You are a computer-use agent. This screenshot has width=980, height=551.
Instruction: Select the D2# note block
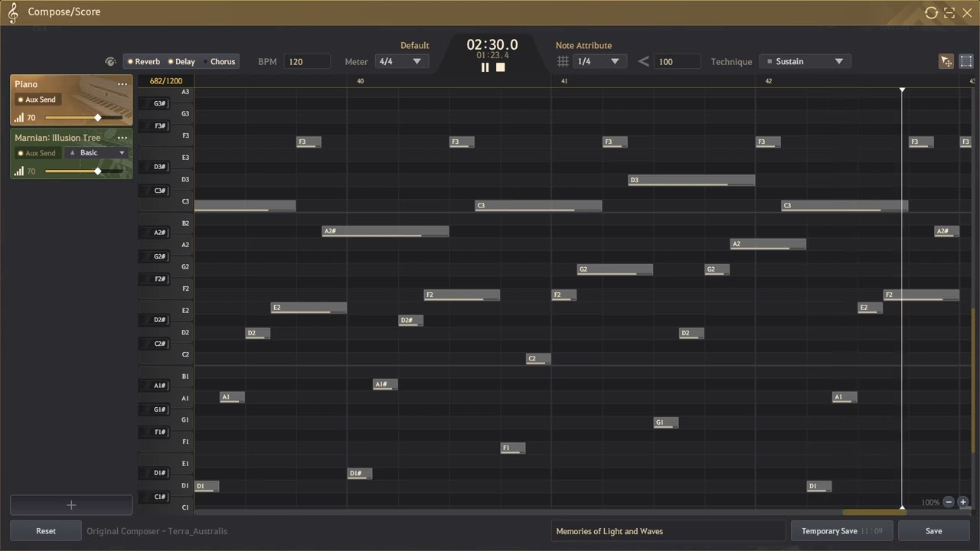410,321
